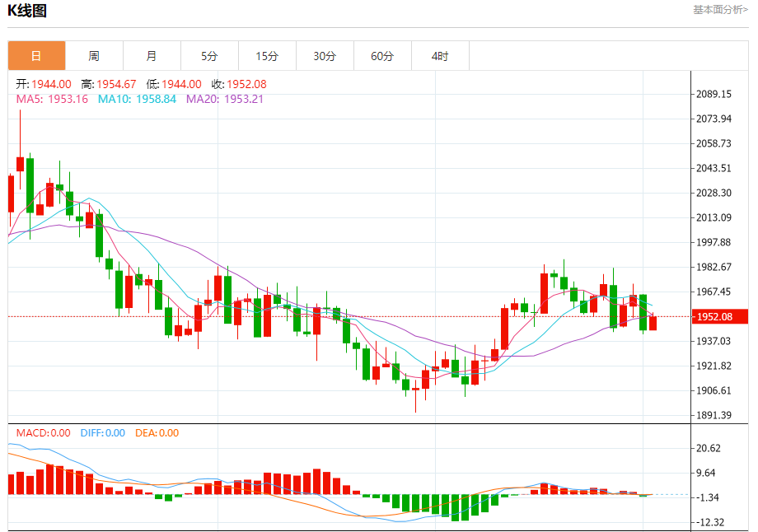Click the MA10: 1958.84 legend text

click(x=137, y=99)
